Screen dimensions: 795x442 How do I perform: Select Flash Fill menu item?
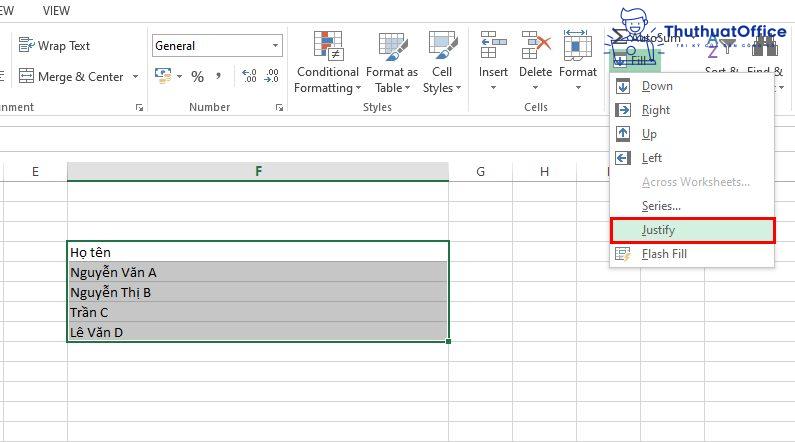pos(692,254)
